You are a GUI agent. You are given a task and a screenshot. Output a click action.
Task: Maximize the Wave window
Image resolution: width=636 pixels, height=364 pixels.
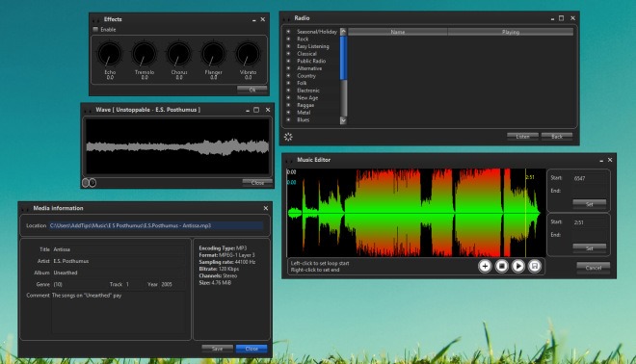click(256, 110)
